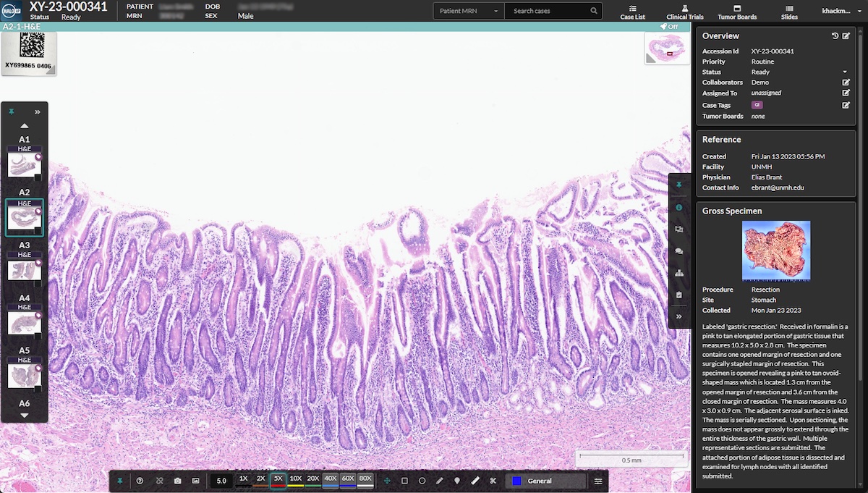Enable 20X magnification
This screenshot has height=493, width=868.
click(x=313, y=479)
